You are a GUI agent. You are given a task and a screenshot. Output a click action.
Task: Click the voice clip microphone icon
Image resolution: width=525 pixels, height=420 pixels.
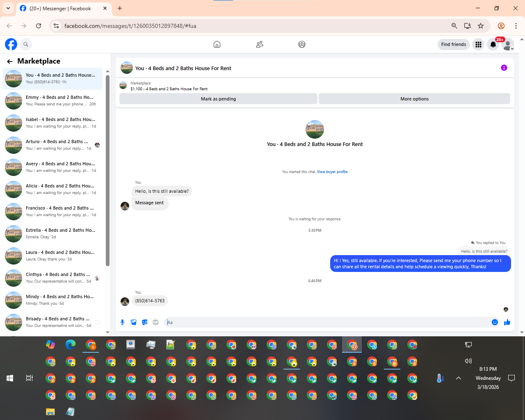[x=122, y=322]
